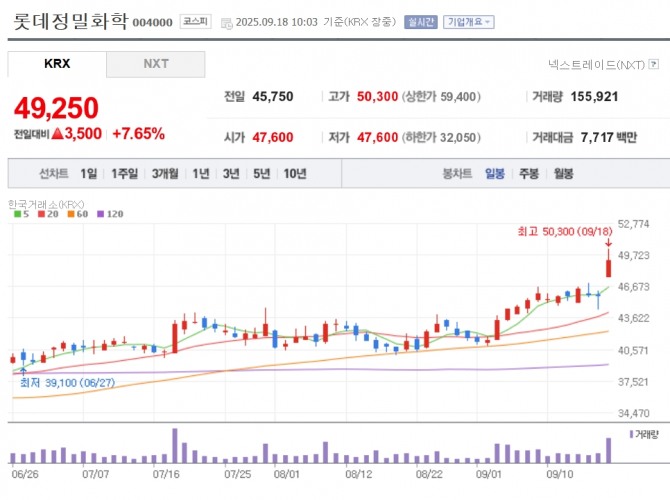Click the 선차트 label
Screen dimensions: 670x500
[x=54, y=174]
